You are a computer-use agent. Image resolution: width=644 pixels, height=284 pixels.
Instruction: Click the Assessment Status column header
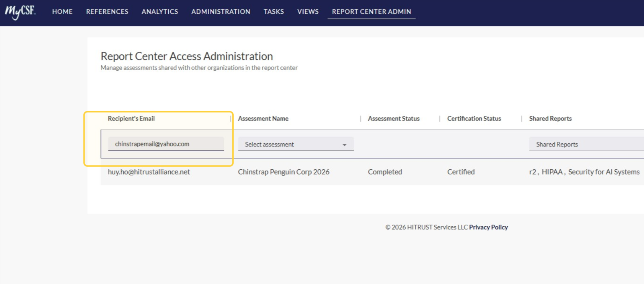tap(394, 118)
